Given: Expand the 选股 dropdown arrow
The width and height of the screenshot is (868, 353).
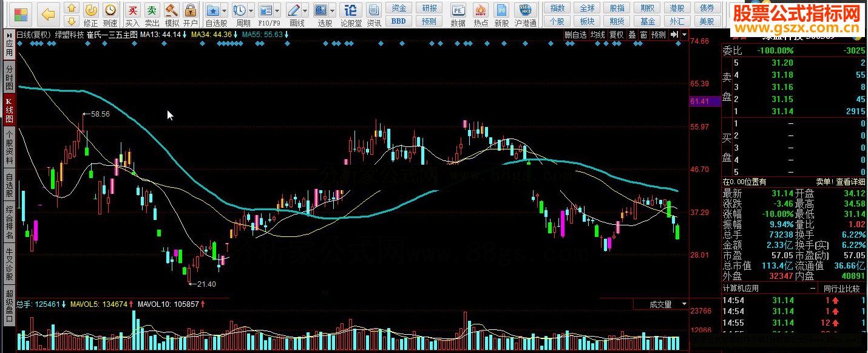Looking at the screenshot, I should [x=332, y=11].
